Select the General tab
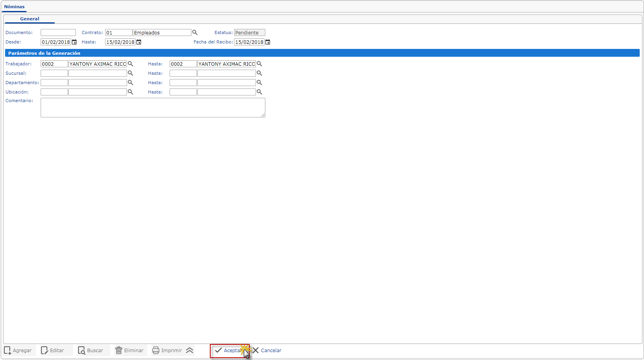 [x=30, y=19]
